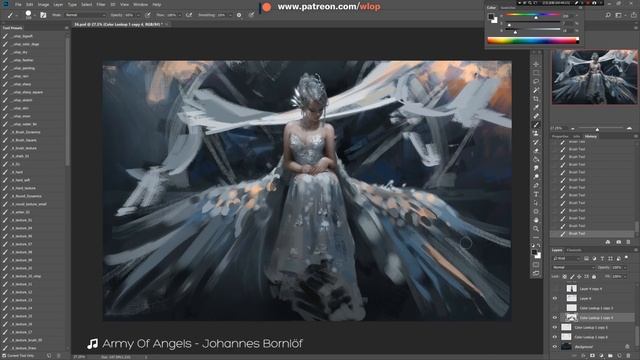Screen dimensions: 640x360
Task: Open layer blend mode Normal dropdown
Action: [573, 267]
